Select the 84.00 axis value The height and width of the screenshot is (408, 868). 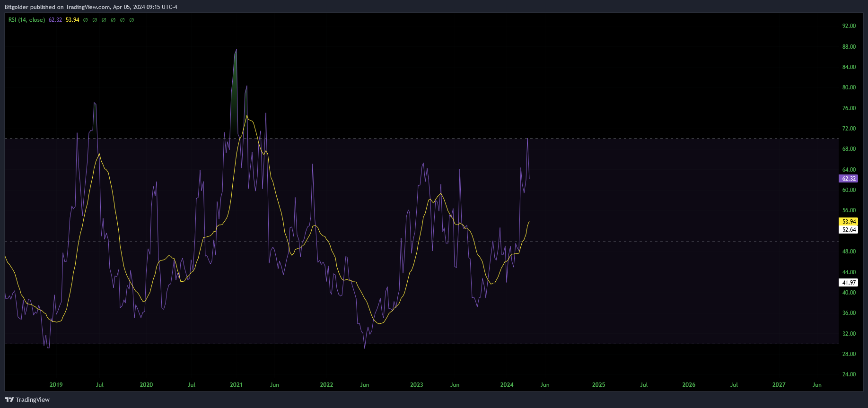(849, 67)
